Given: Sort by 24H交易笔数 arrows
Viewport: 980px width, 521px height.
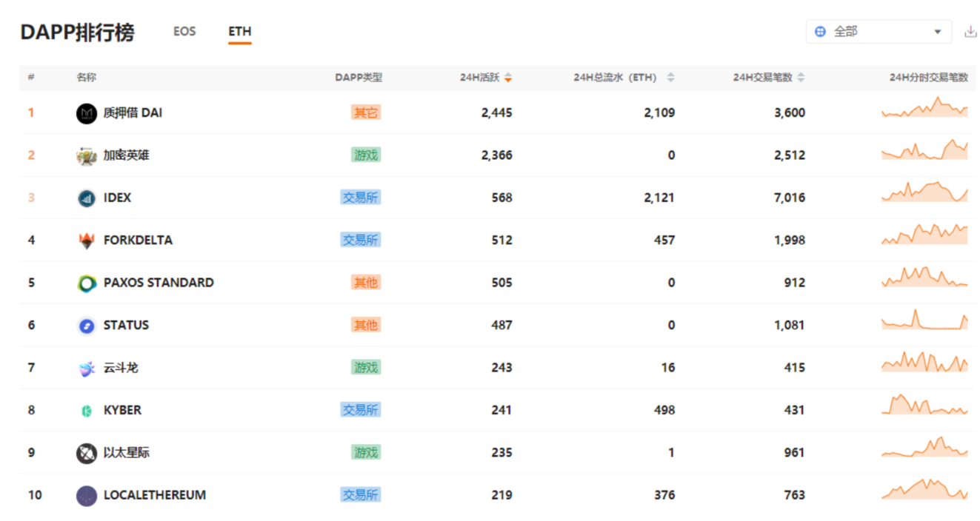Looking at the screenshot, I should (801, 78).
